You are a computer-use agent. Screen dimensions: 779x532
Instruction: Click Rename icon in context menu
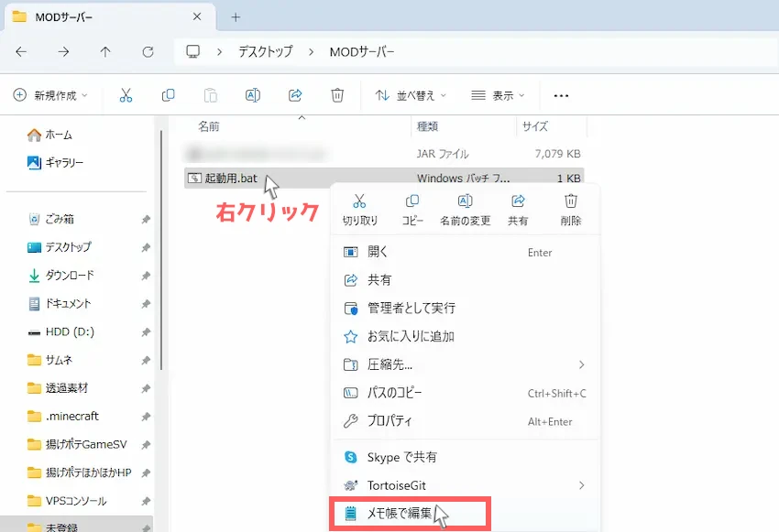tap(465, 202)
